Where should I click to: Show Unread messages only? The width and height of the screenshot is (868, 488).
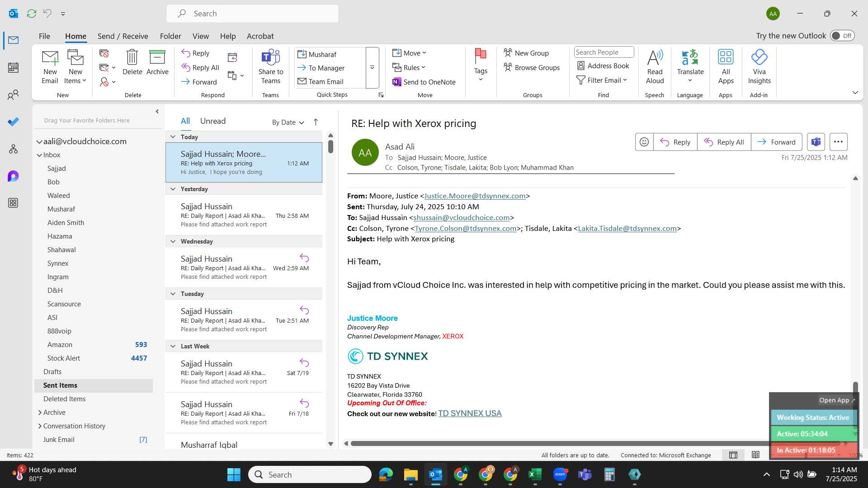(x=212, y=121)
